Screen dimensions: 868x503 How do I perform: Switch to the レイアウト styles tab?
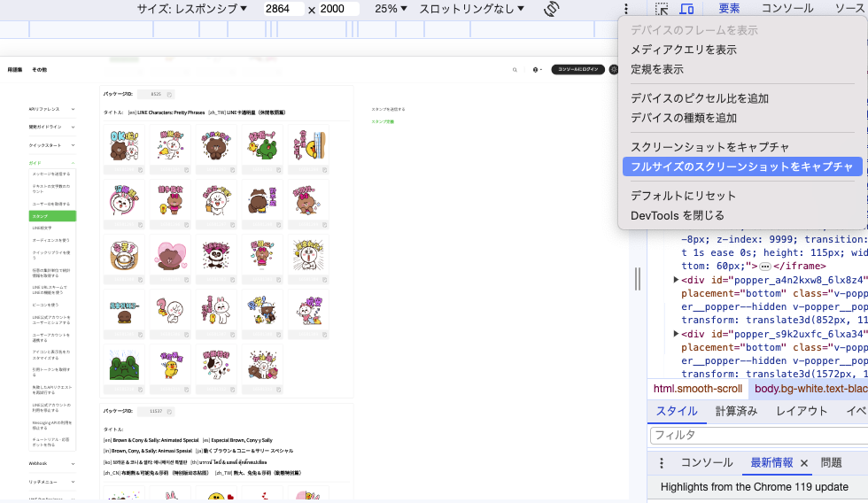click(x=802, y=411)
